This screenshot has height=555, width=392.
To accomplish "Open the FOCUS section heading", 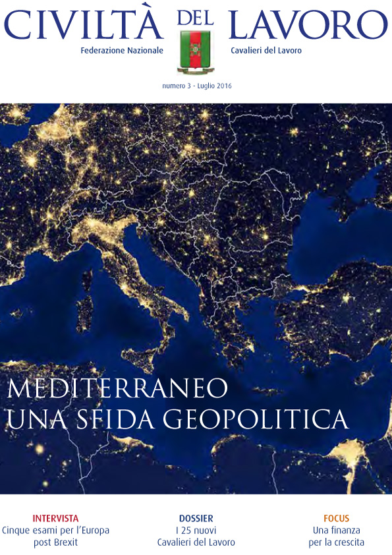I will tap(337, 518).
